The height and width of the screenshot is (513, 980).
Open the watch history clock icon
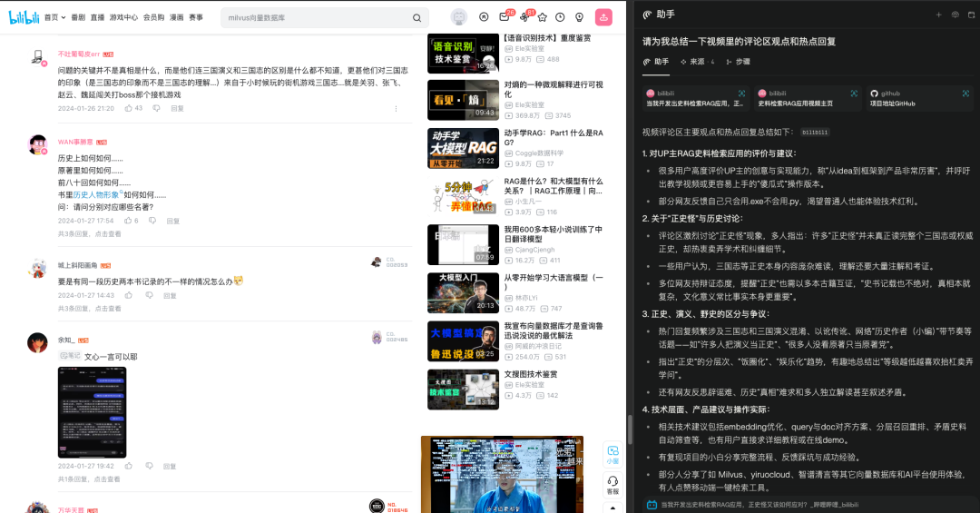[x=560, y=17]
